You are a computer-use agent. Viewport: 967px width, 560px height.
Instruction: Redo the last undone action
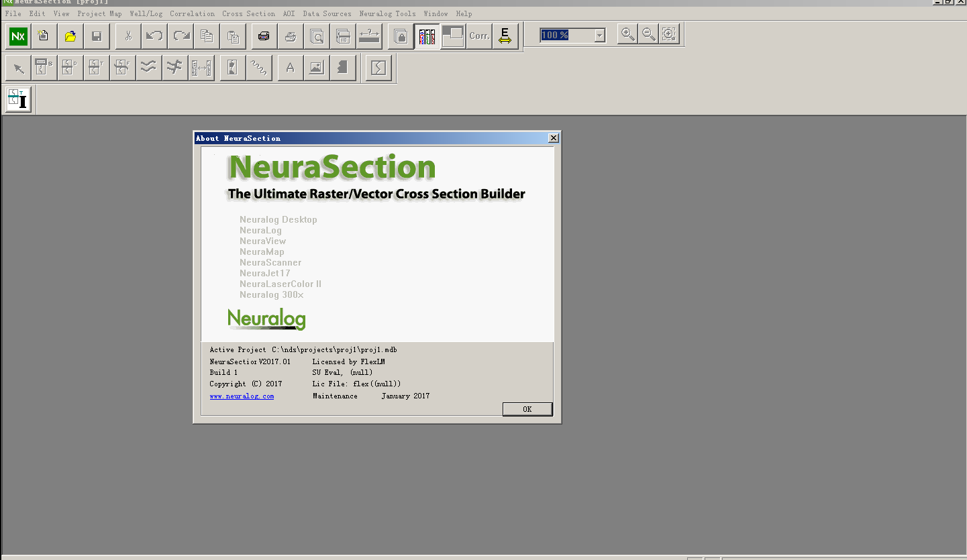tap(181, 36)
